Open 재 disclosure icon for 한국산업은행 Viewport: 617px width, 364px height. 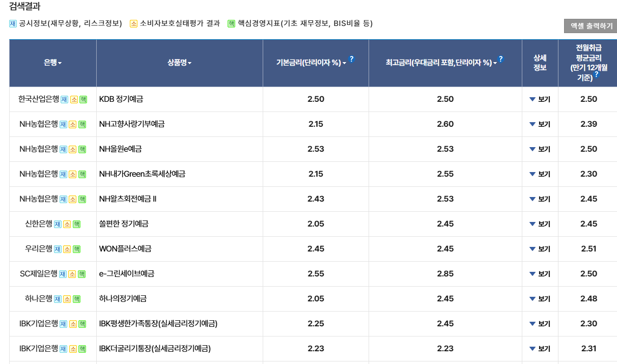point(64,100)
